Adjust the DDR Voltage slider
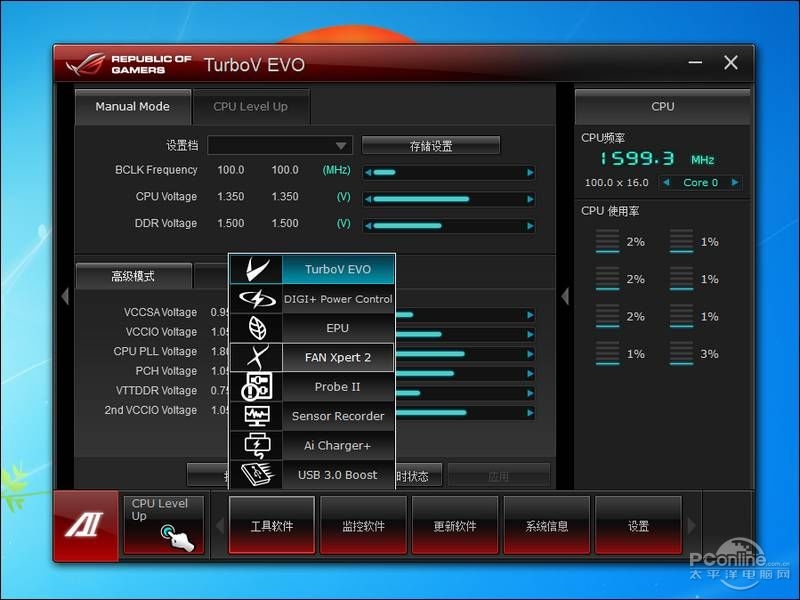800x600 pixels. coord(449,226)
